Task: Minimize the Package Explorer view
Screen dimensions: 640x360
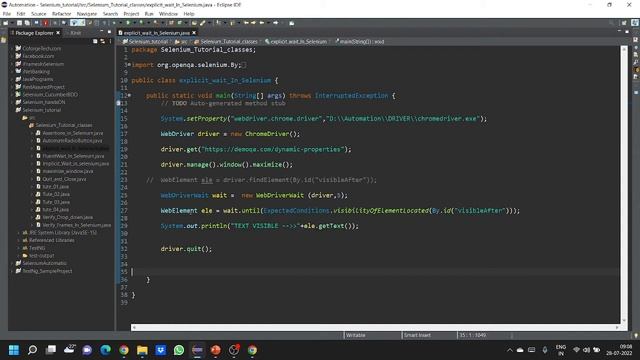Action: coord(102,32)
